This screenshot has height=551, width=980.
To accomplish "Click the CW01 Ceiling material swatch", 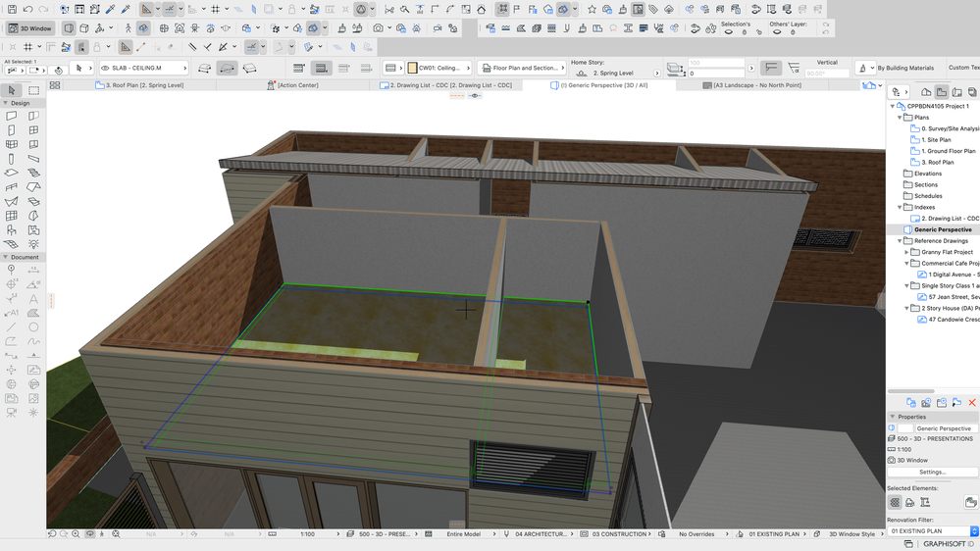I will tap(412, 69).
